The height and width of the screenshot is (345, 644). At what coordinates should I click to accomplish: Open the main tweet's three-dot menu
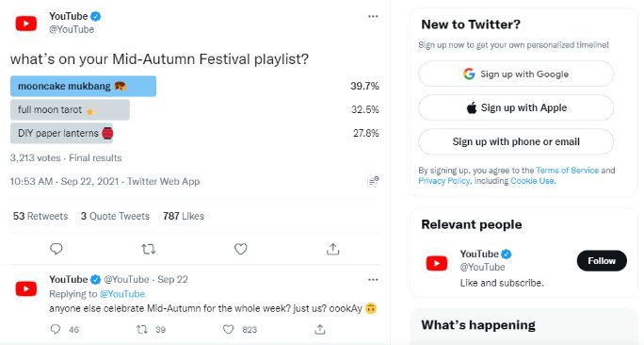(373, 16)
